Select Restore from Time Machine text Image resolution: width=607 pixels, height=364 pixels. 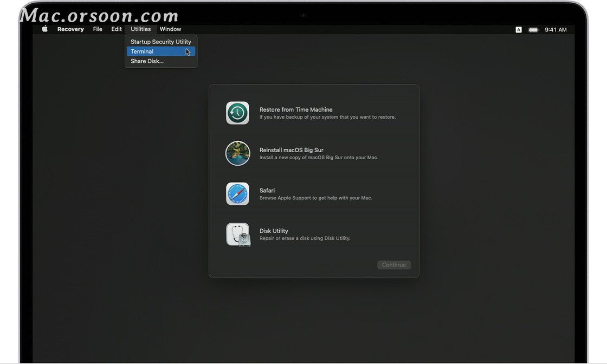click(296, 109)
